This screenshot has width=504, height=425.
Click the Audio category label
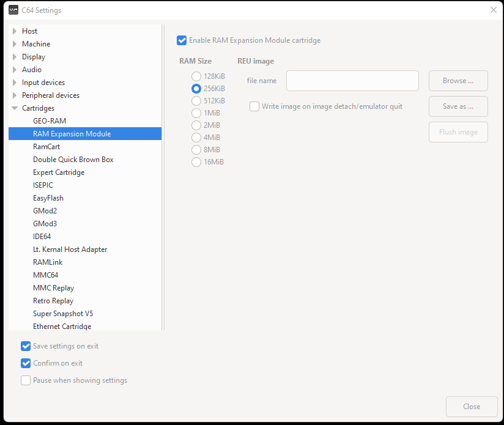tap(32, 70)
